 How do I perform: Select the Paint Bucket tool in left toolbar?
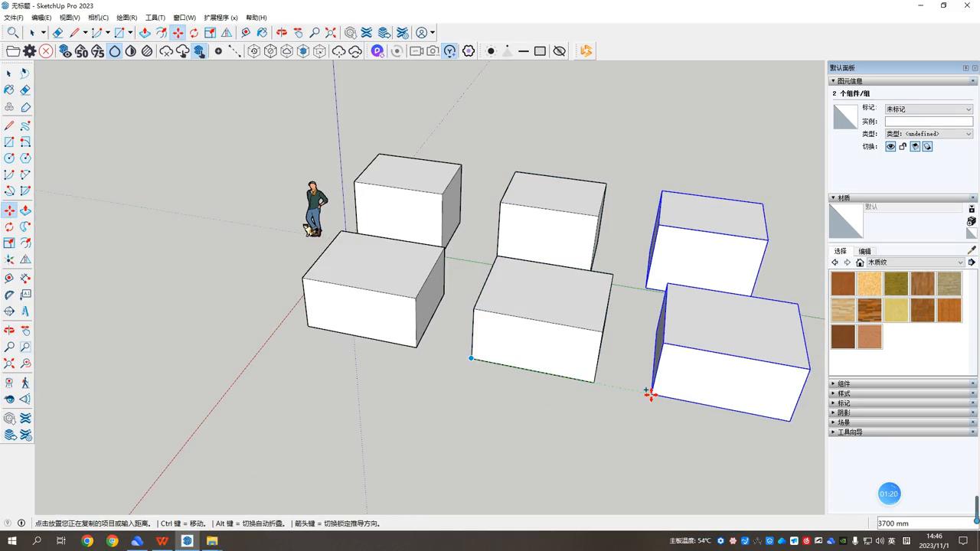point(9,90)
